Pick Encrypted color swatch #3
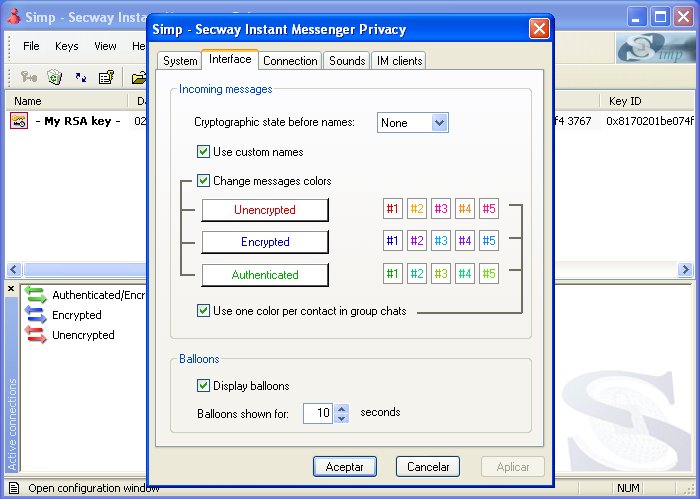Image resolution: width=700 pixels, height=499 pixels. click(x=441, y=241)
